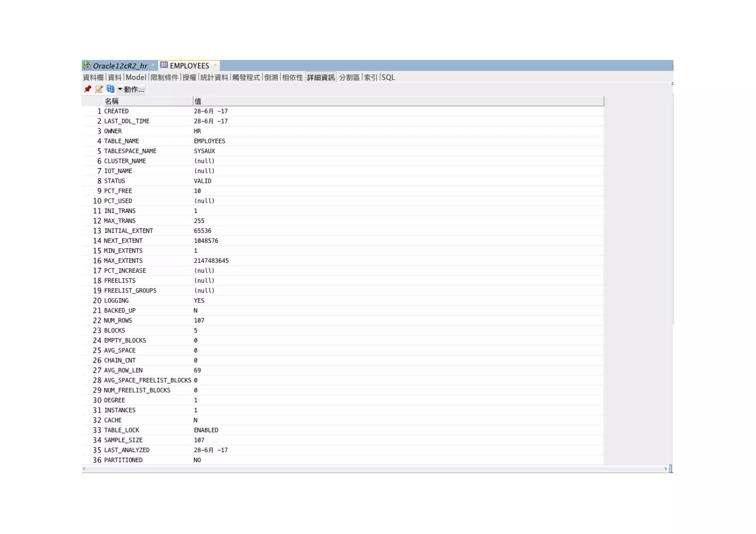This screenshot has width=756, height=534.
Task: Click the NEXT_EXTENT value 1048576
Action: click(206, 241)
